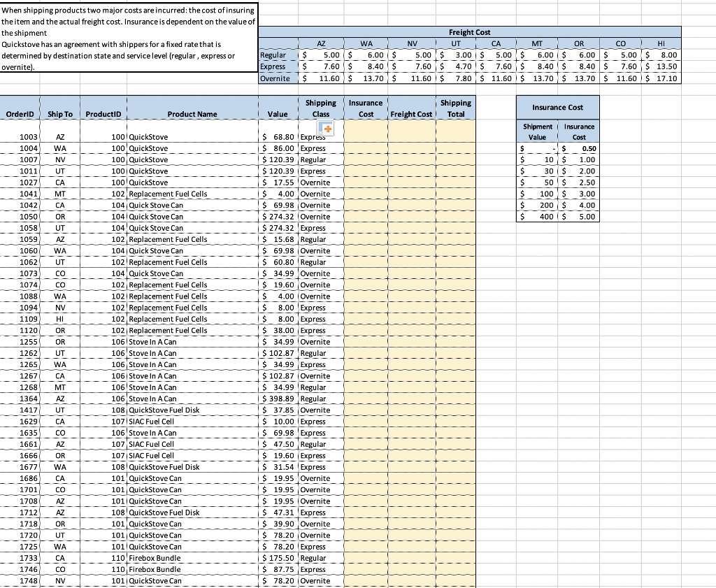Select the Insurance Cost column header
The height and width of the screenshot is (588, 716).
(366, 107)
